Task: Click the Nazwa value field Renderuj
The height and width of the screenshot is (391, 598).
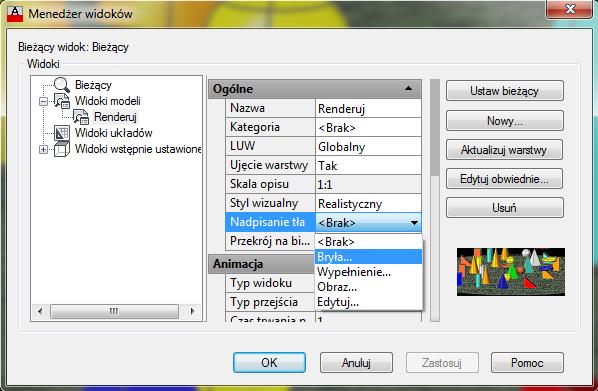Action: (x=368, y=109)
